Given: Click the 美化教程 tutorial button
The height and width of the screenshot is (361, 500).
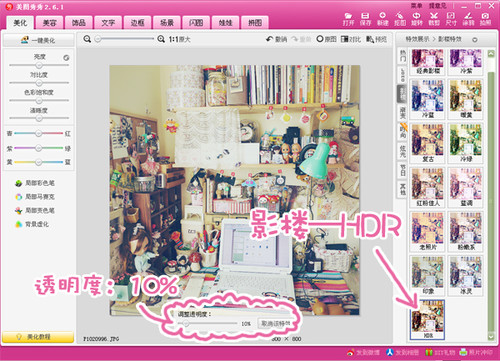Looking at the screenshot, I should [38, 337].
